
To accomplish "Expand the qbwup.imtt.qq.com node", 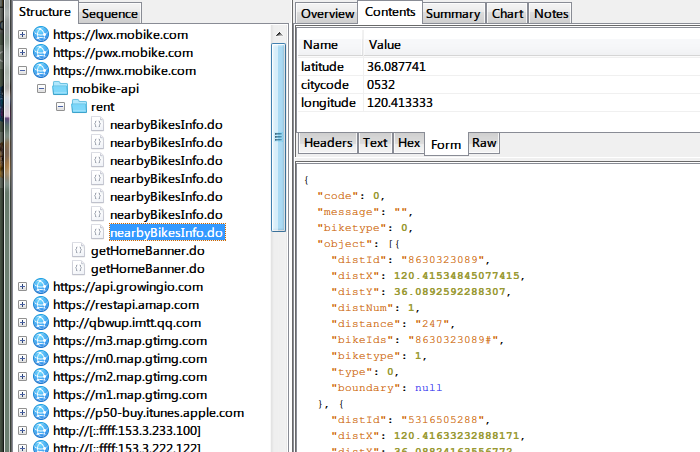I will [22, 322].
